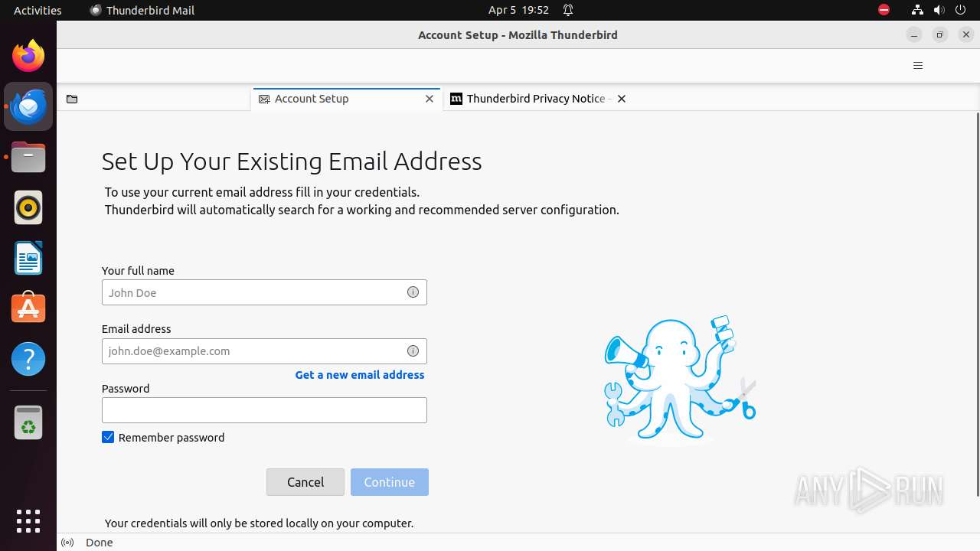Toggle the Remember password checkbox

point(108,437)
